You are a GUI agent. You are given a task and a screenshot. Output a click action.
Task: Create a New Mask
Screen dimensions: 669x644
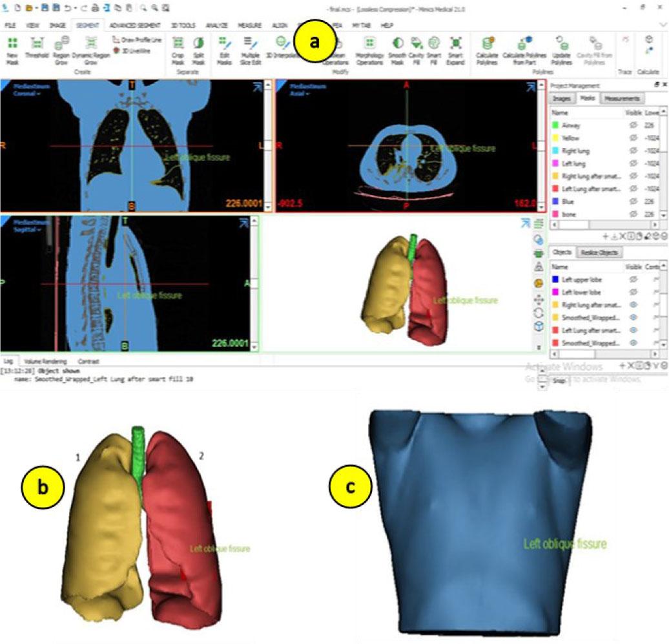click(12, 47)
